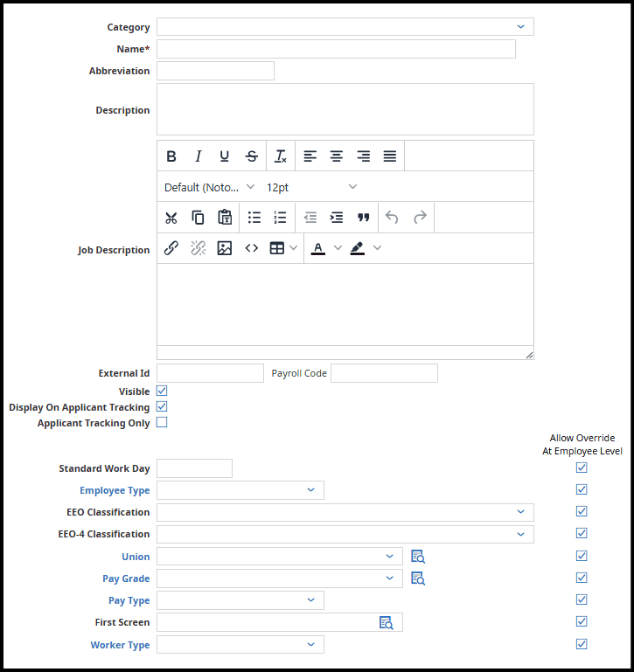Center align the text
This screenshot has width=634, height=672.
coord(337,156)
